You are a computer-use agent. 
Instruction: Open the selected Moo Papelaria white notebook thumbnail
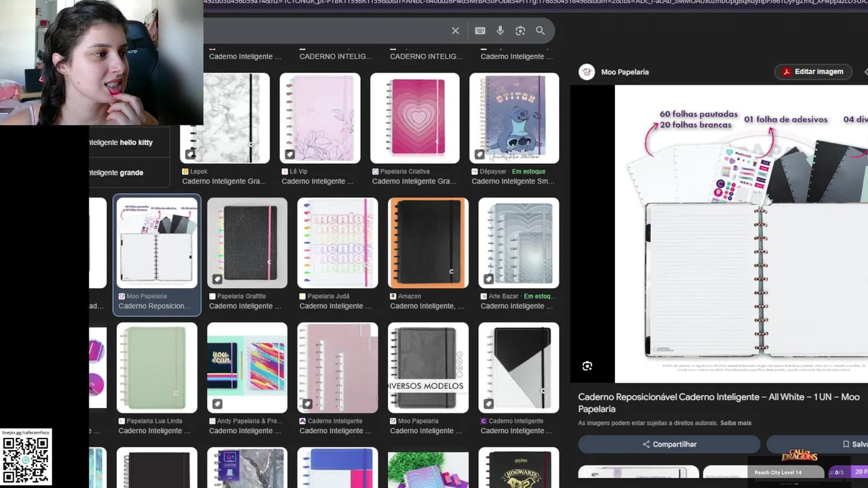click(x=157, y=243)
